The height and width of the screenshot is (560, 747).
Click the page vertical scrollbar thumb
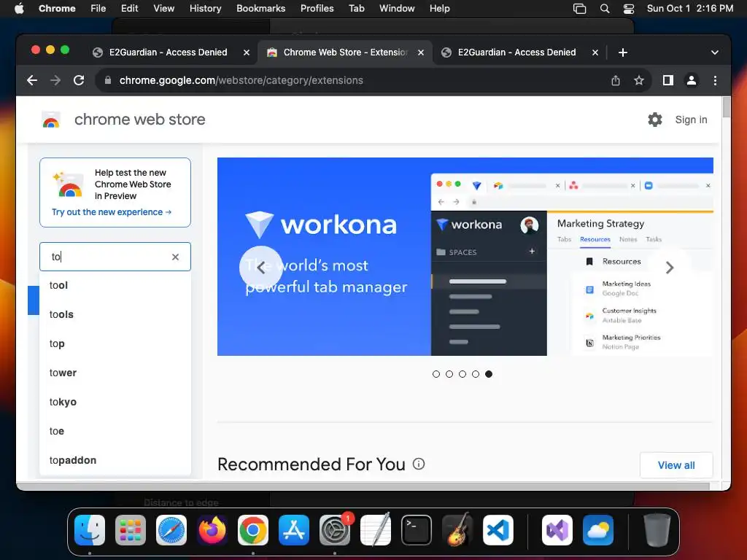click(x=726, y=106)
